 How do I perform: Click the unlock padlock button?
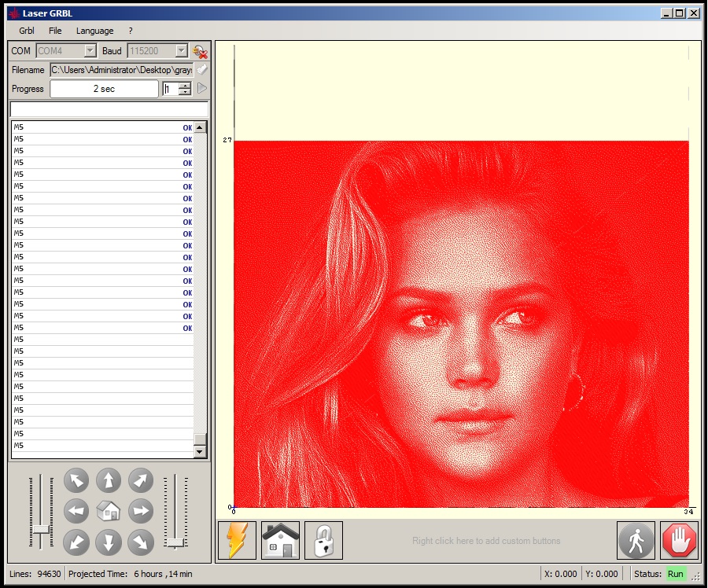coord(323,541)
